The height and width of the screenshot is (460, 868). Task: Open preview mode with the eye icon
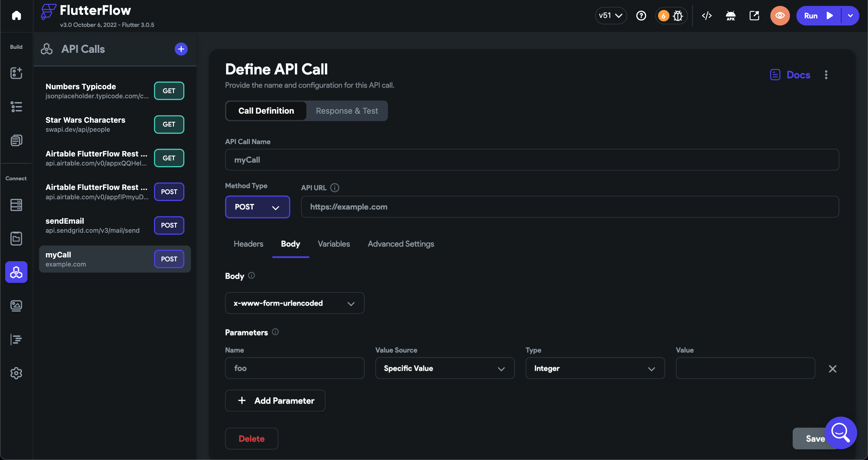pos(780,15)
